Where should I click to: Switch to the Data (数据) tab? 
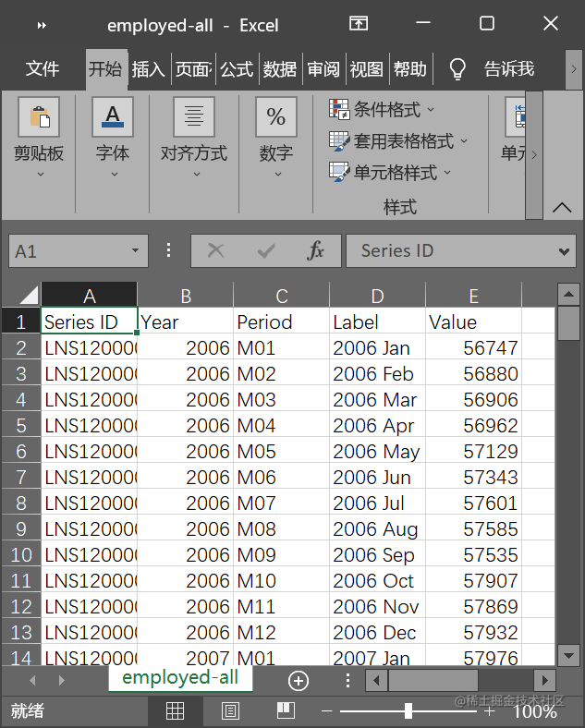tap(280, 69)
